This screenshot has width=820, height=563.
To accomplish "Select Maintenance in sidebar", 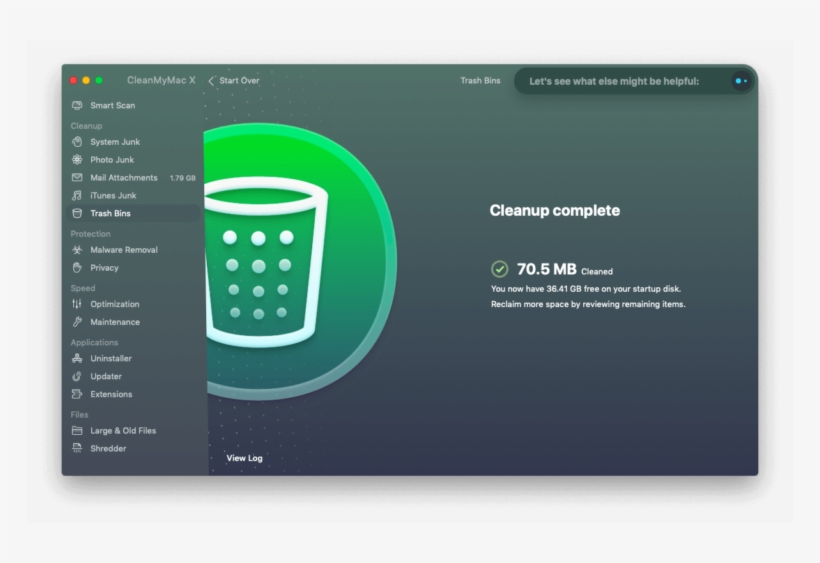I will pos(133,321).
